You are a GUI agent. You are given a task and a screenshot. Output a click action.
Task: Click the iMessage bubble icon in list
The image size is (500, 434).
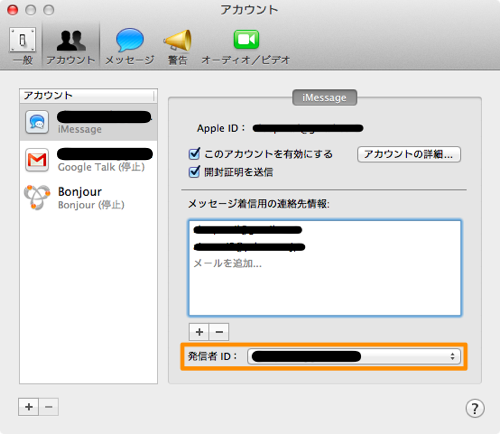click(x=37, y=122)
